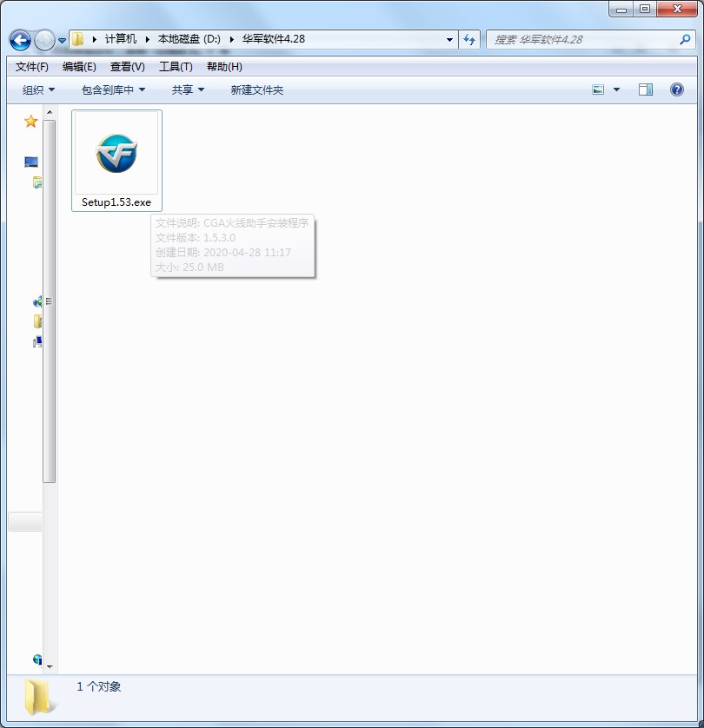
Task: Refresh the folder with refresh button
Action: coord(469,39)
